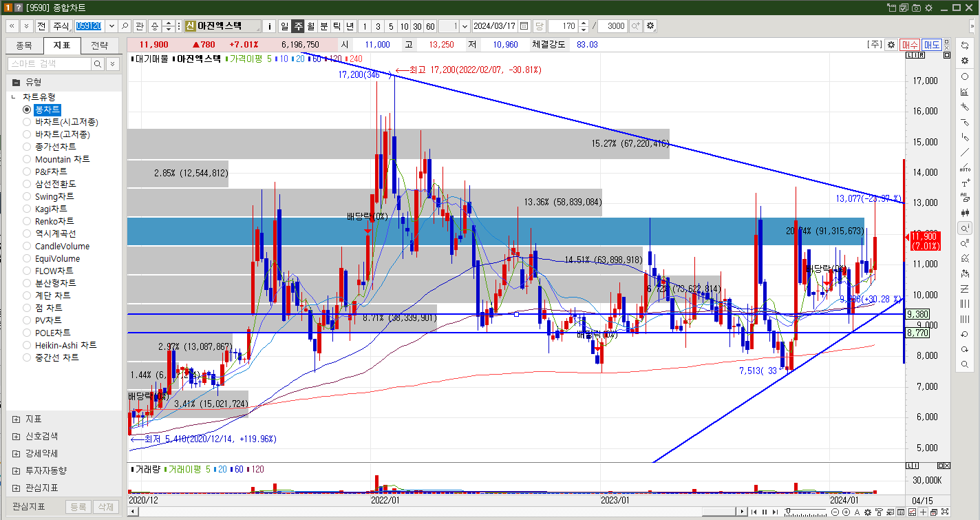Expand the 투자자동향 tree section
Image resolution: width=980 pixels, height=520 pixels.
[x=16, y=470]
